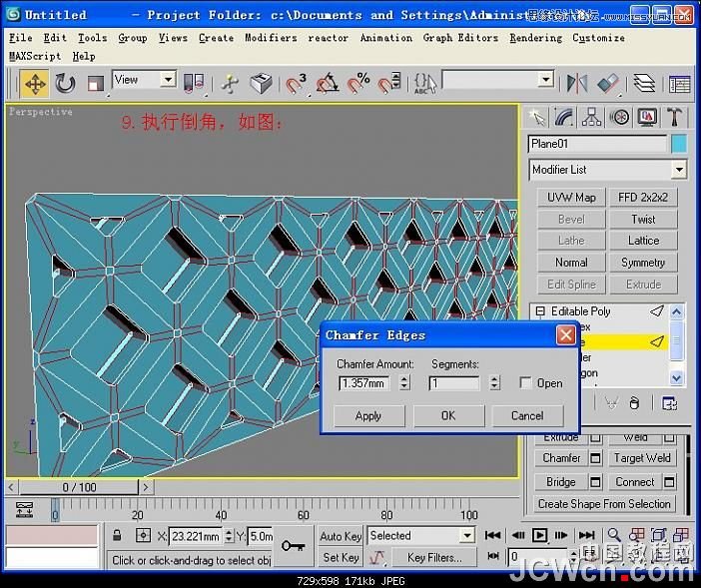Collapse the Editable Poly stack entry
Screen dimensions: 701x588
pos(540,311)
